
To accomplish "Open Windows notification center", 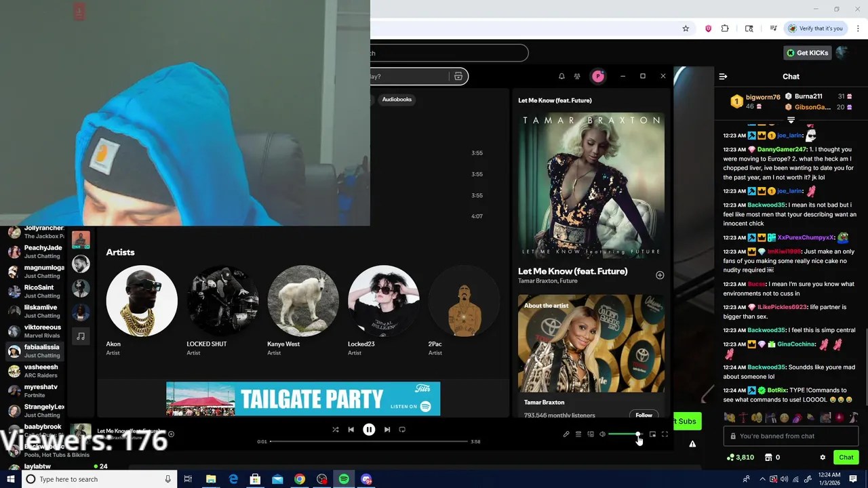I will [x=853, y=479].
